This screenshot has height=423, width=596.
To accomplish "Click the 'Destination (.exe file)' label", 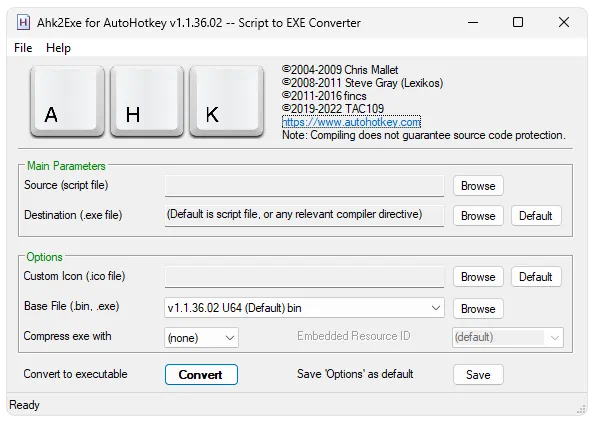I will (x=73, y=215).
